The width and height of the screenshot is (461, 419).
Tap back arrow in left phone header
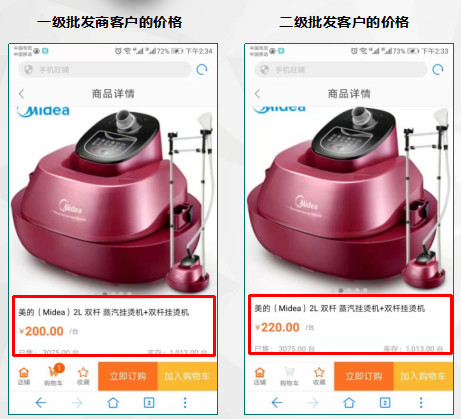coord(22,94)
